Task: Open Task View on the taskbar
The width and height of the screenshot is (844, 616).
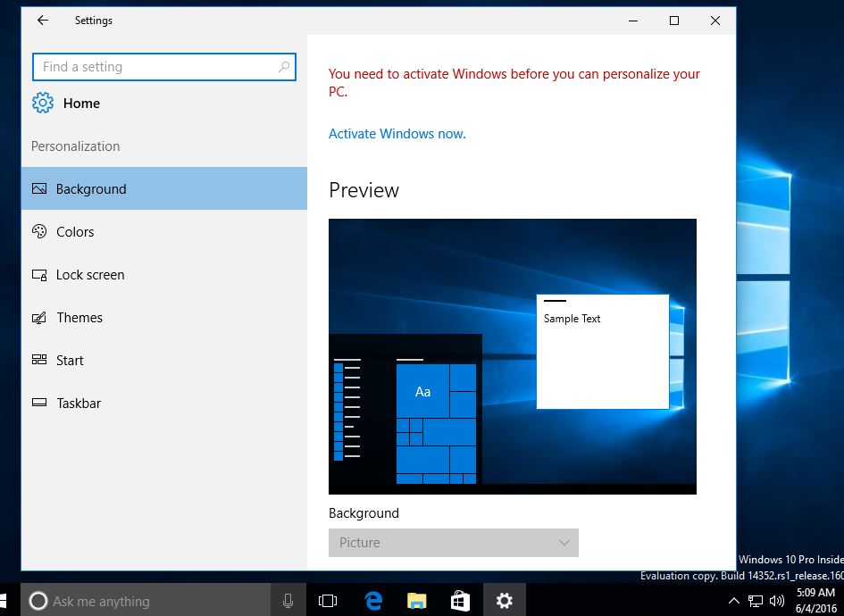Action: click(x=328, y=601)
